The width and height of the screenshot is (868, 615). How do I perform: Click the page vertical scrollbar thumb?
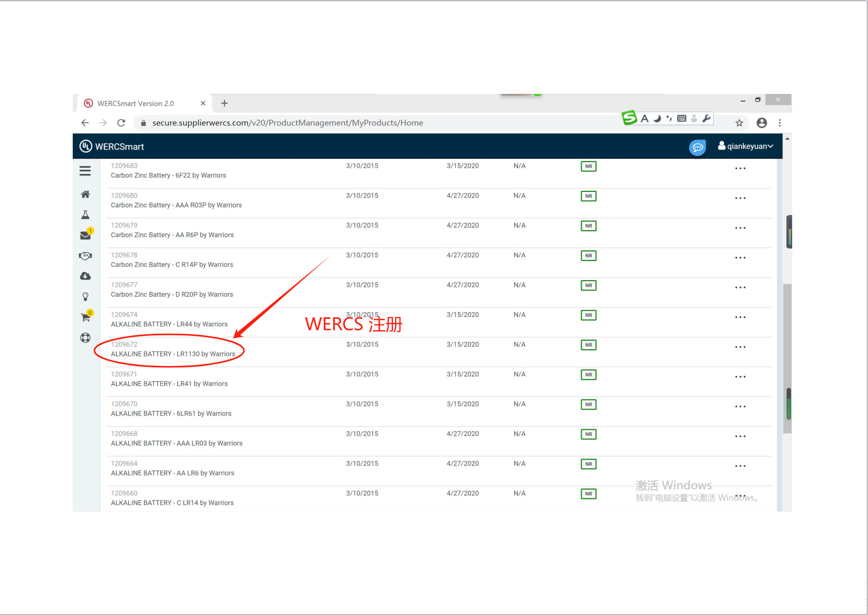point(787,359)
